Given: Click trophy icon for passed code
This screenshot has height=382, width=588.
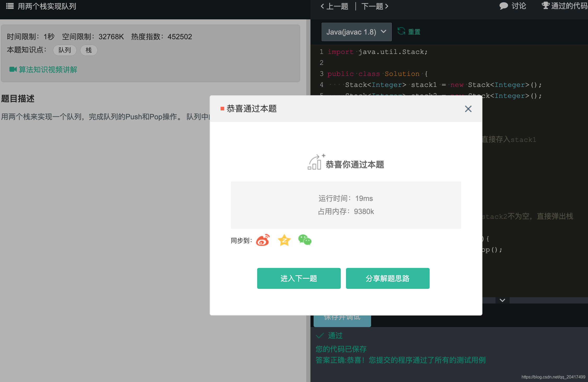Looking at the screenshot, I should [545, 5].
